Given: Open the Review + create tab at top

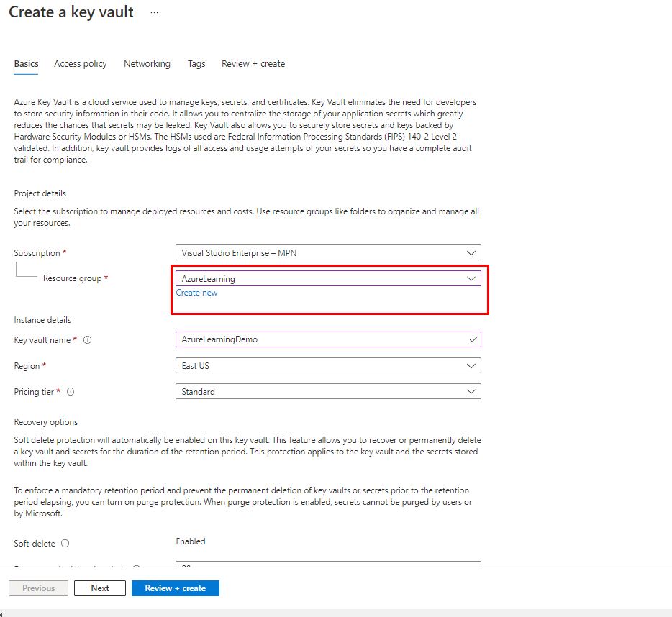Looking at the screenshot, I should pos(253,64).
